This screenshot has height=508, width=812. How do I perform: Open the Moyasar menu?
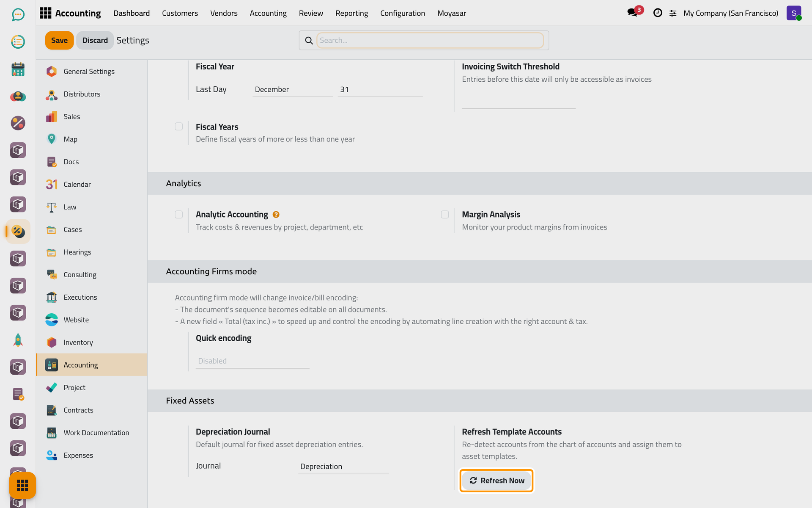point(452,13)
